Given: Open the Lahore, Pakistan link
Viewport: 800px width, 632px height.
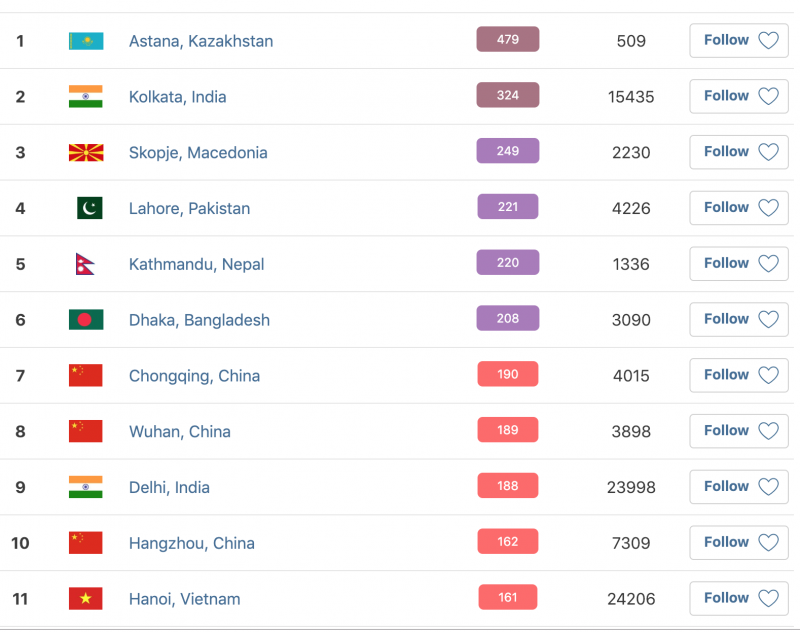Looking at the screenshot, I should (189, 209).
